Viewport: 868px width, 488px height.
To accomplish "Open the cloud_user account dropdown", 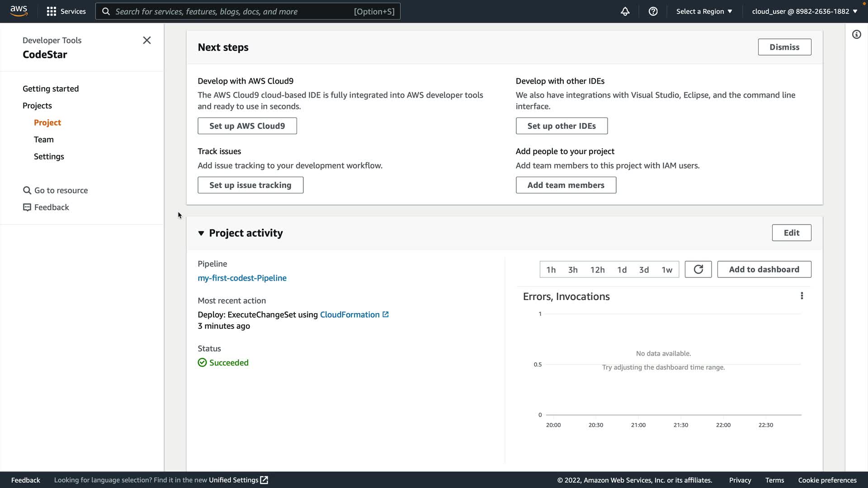I will [804, 11].
